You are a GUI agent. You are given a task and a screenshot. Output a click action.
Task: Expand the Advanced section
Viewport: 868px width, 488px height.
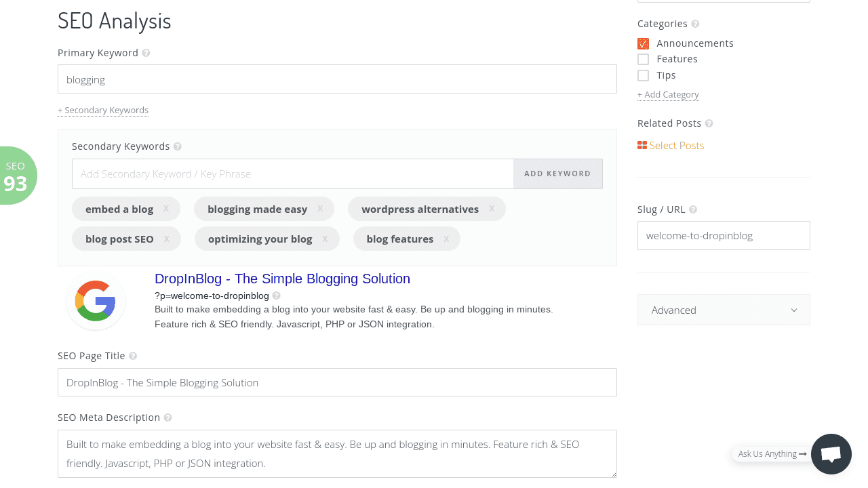point(724,310)
